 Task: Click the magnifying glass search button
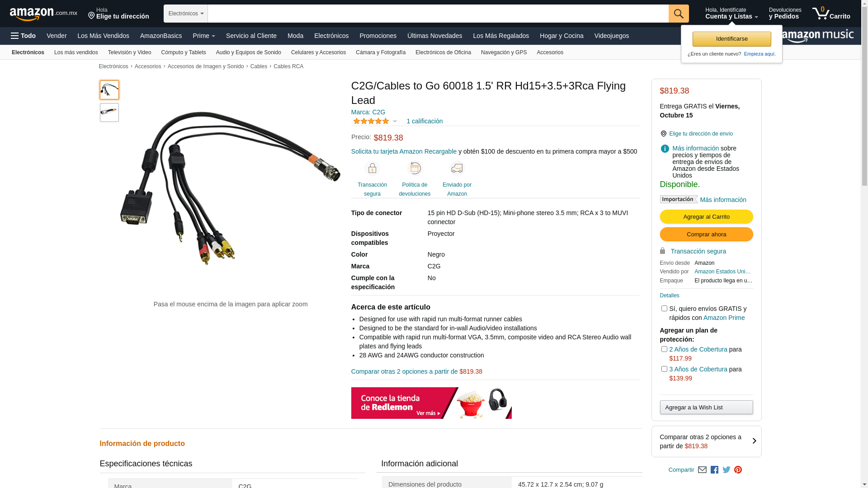click(x=679, y=14)
